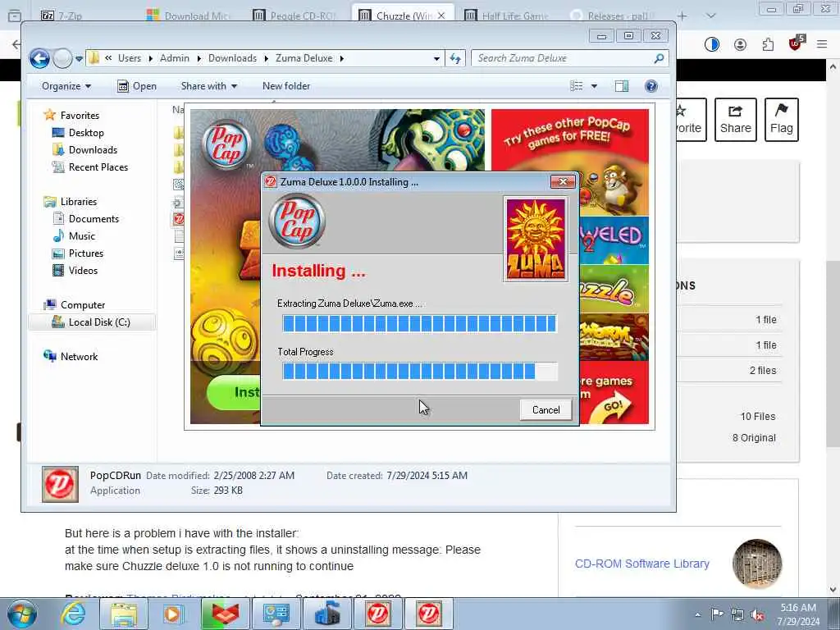Open Music library
840x630 pixels.
pos(81,235)
